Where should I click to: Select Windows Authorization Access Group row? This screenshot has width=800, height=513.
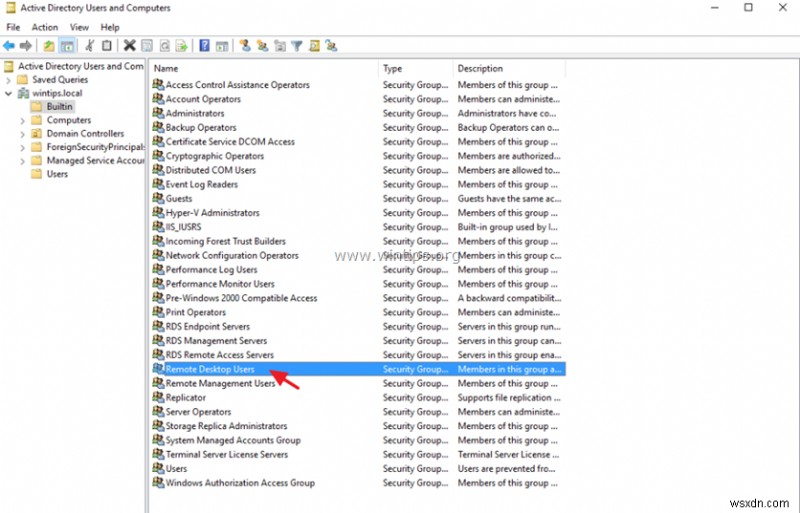coord(359,482)
